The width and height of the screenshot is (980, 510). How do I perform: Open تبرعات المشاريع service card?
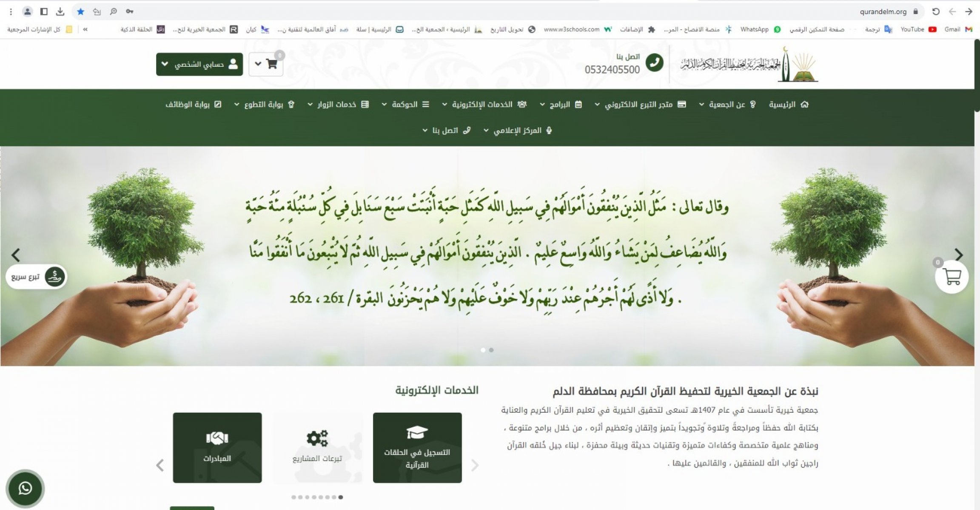317,448
